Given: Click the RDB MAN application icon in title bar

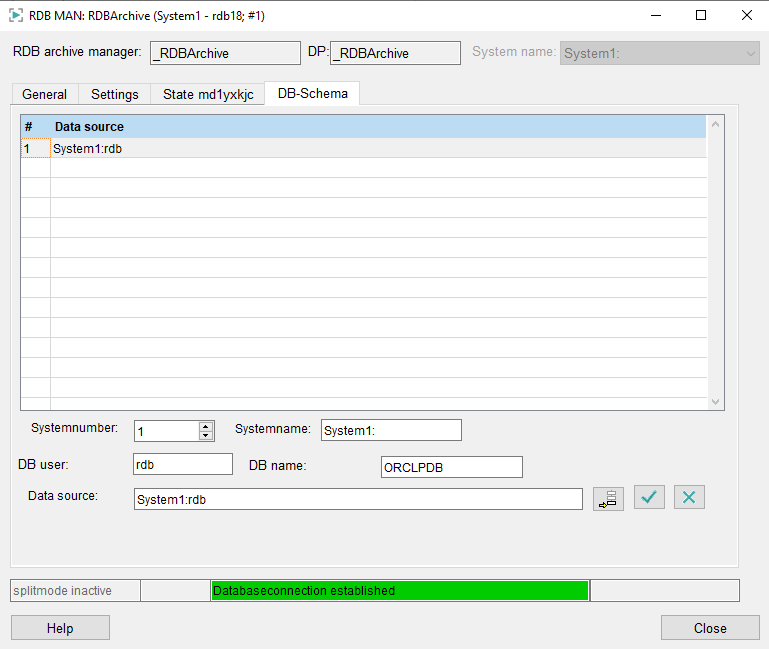Looking at the screenshot, I should [x=16, y=16].
